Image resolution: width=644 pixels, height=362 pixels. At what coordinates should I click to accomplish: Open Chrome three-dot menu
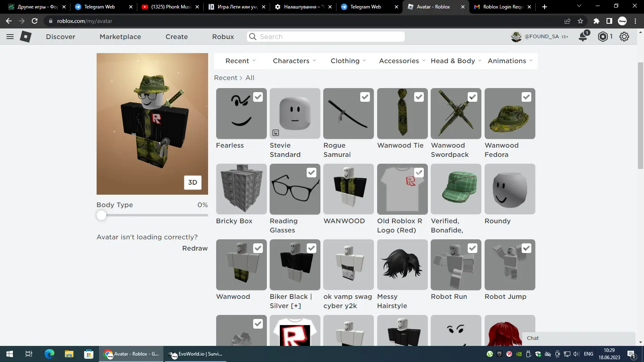point(636,21)
